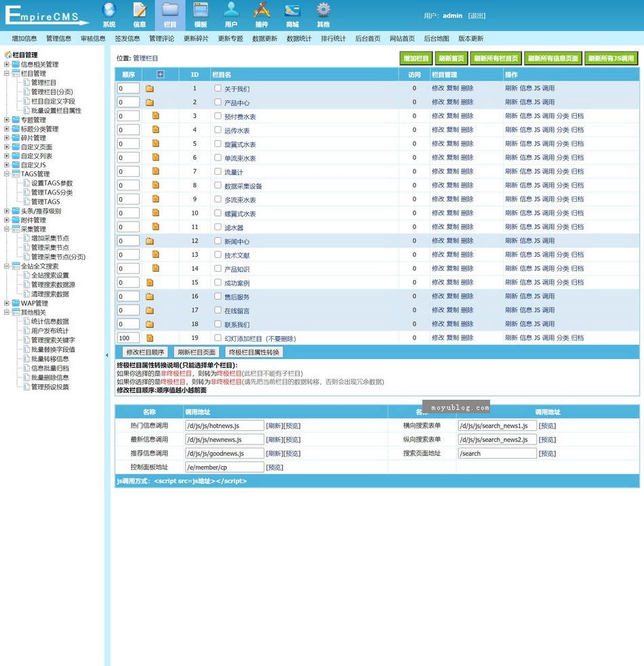Expand the 信息相关管理 tree node
This screenshot has width=644, height=666.
(6, 64)
